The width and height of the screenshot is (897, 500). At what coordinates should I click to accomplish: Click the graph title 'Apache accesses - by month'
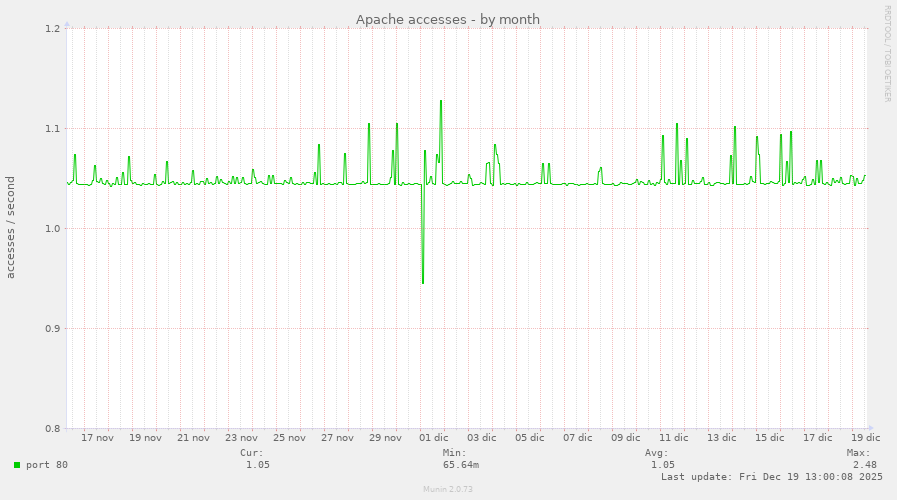pos(448,19)
